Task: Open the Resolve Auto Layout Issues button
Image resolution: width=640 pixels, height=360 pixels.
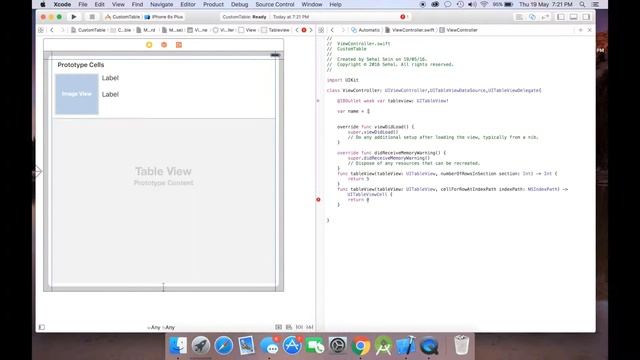Action: point(310,327)
